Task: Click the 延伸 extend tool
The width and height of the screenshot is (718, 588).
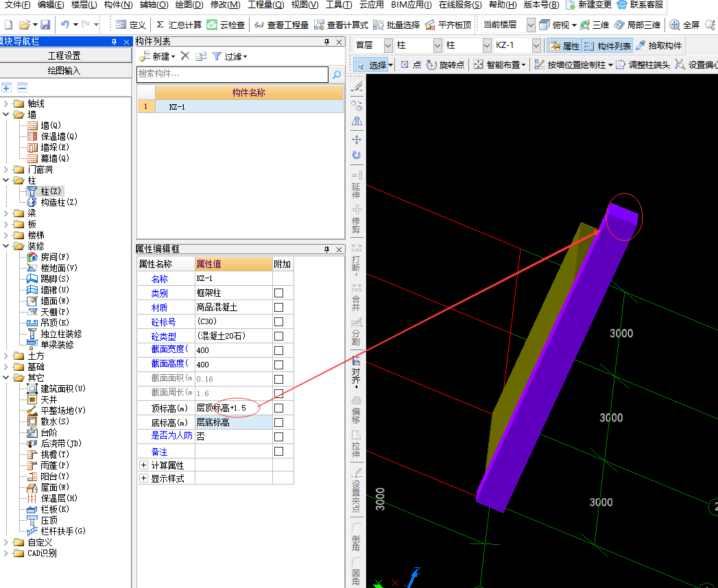Action: (356, 185)
